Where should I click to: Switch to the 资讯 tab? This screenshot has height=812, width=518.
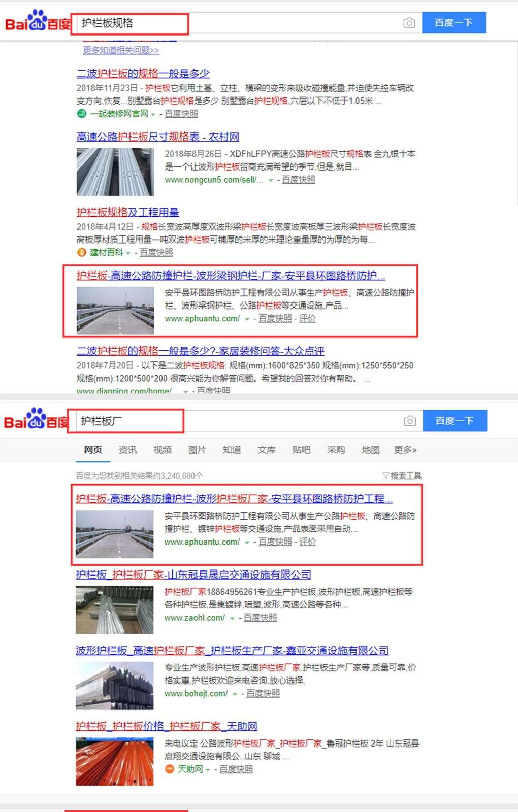[127, 450]
